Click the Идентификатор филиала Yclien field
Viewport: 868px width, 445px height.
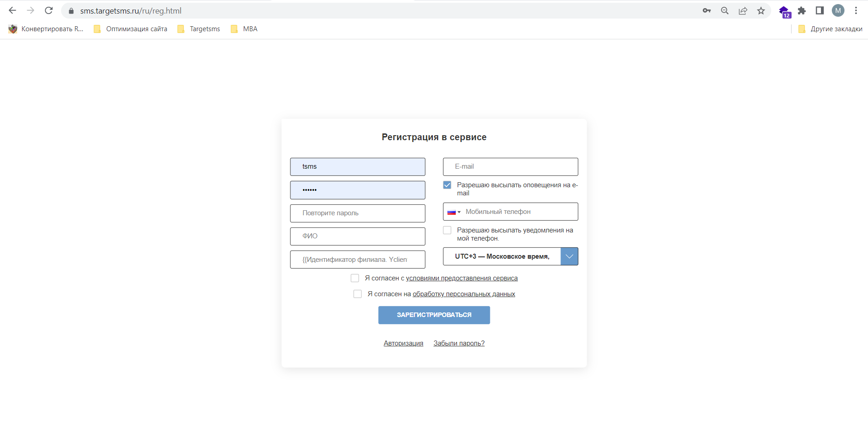358,260
